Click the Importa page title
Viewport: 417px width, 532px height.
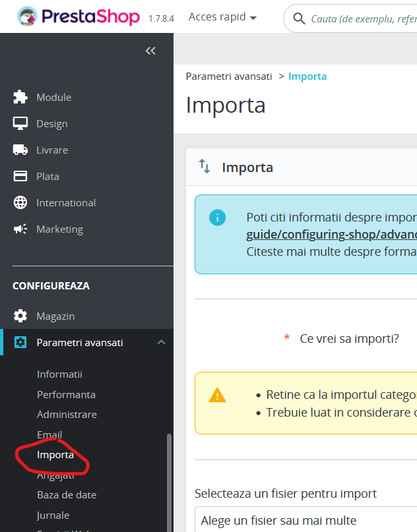tap(226, 105)
